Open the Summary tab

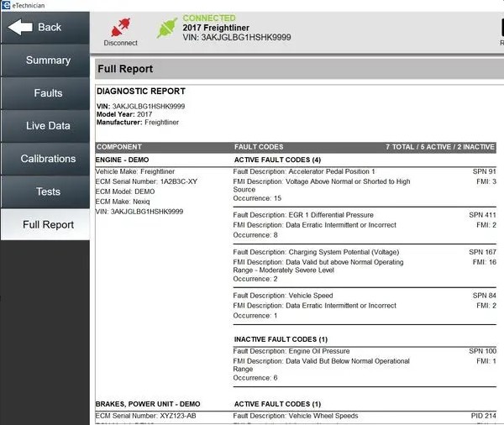(x=47, y=60)
